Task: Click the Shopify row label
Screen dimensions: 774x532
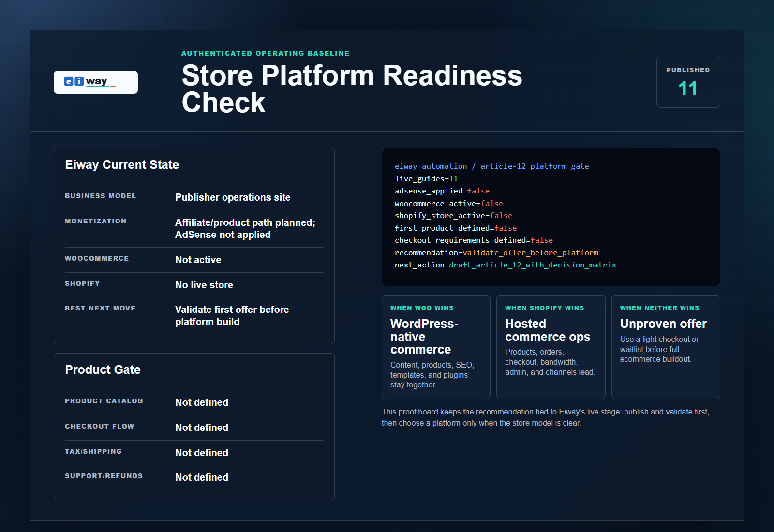Action: point(82,283)
